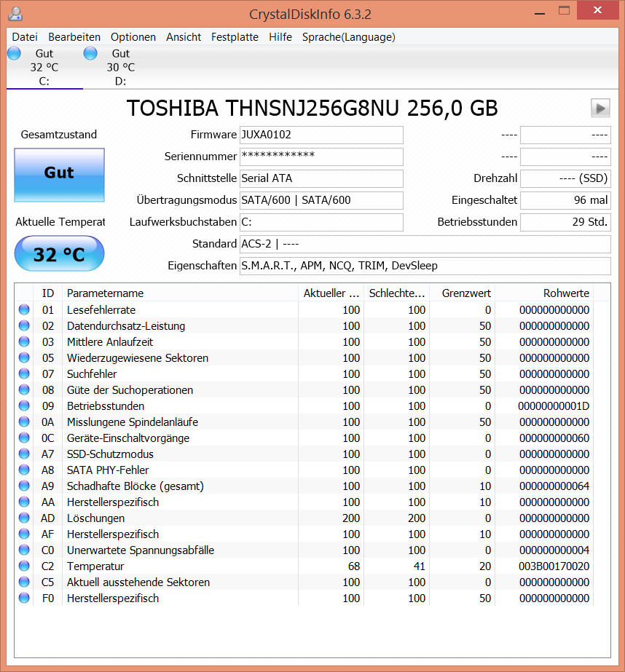Viewport: 625px width, 672px height.
Task: Click the Eigenschaften field with S.M.A.R.T.
Action: (x=425, y=266)
